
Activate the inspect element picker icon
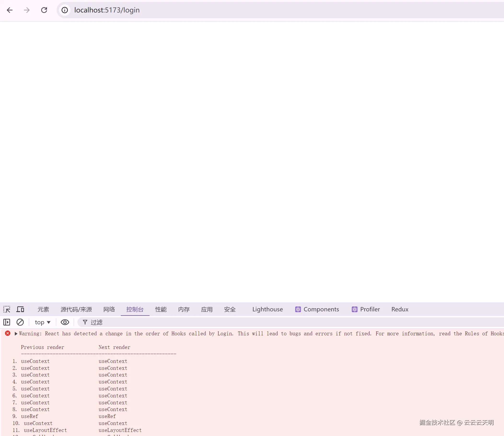coord(7,309)
